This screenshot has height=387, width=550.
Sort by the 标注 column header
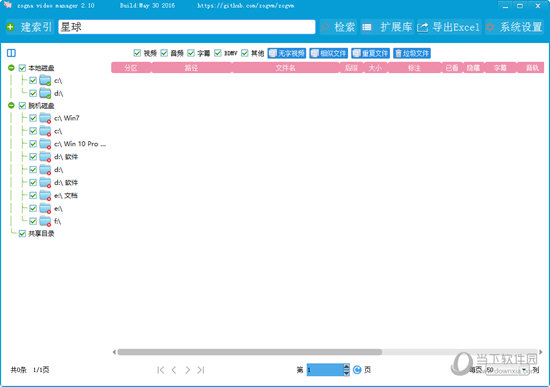point(414,68)
